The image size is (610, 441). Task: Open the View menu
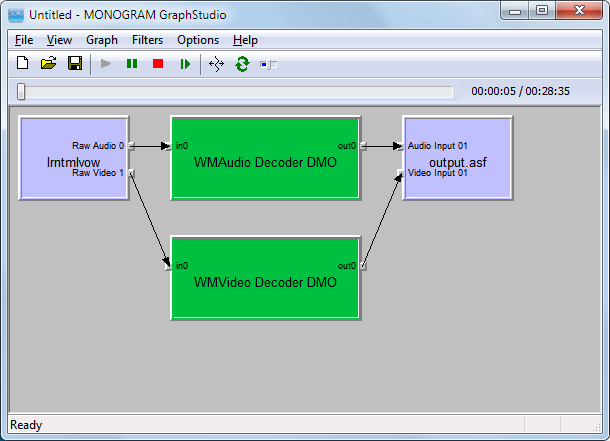[x=59, y=40]
